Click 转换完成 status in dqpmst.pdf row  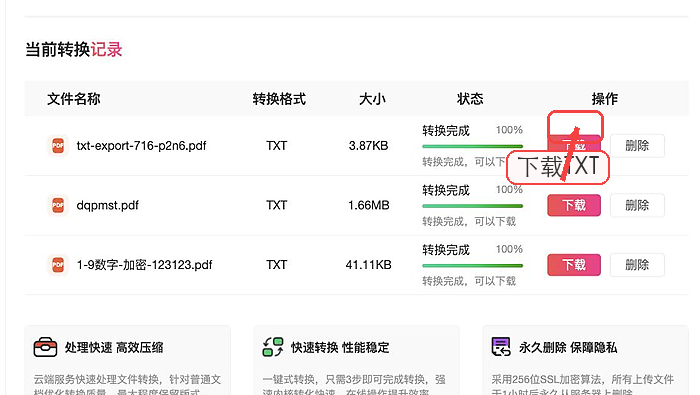[x=446, y=191]
